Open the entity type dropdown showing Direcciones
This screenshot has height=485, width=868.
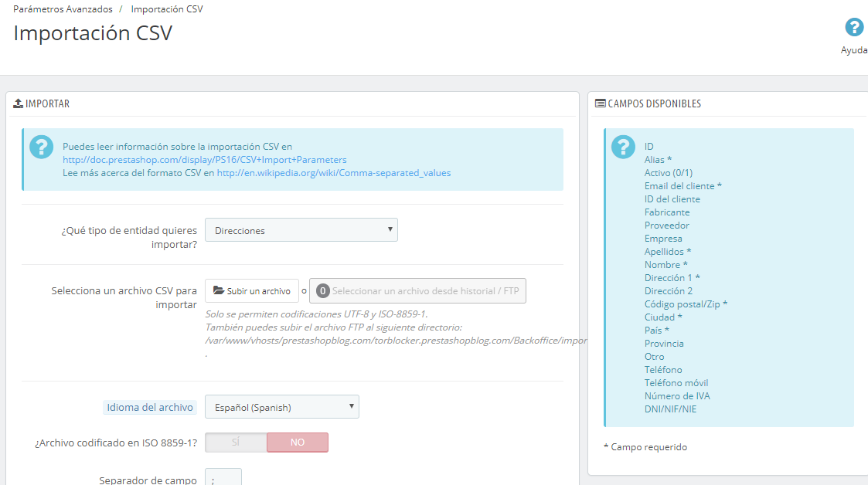[x=301, y=230]
